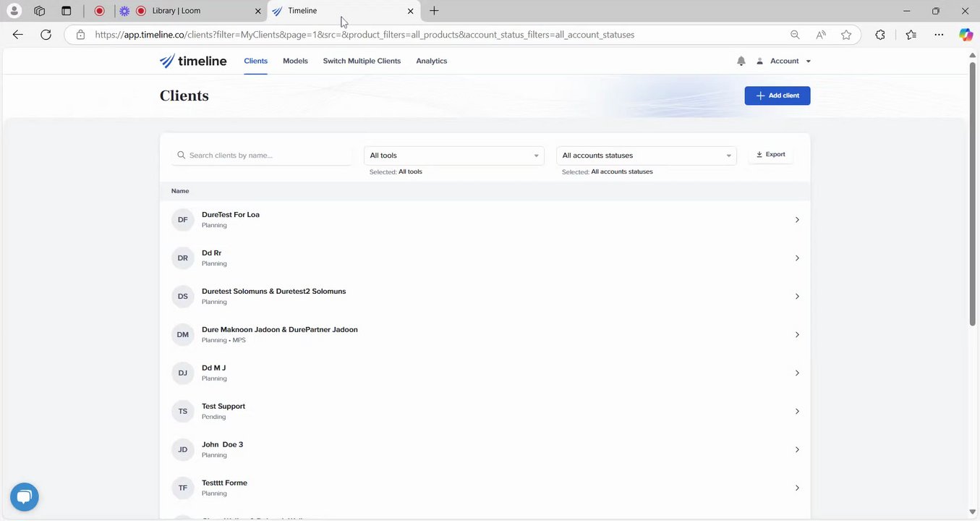Go to Clients nav tab
This screenshot has width=980, height=521.
[x=256, y=61]
